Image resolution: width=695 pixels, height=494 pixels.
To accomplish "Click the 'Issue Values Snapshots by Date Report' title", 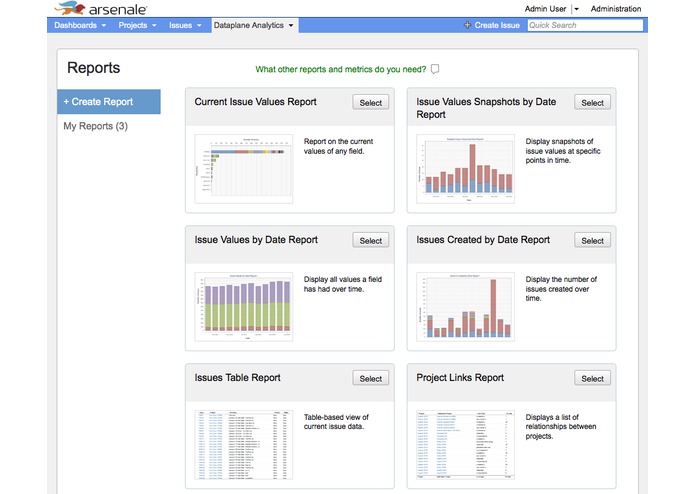I will pos(486,108).
